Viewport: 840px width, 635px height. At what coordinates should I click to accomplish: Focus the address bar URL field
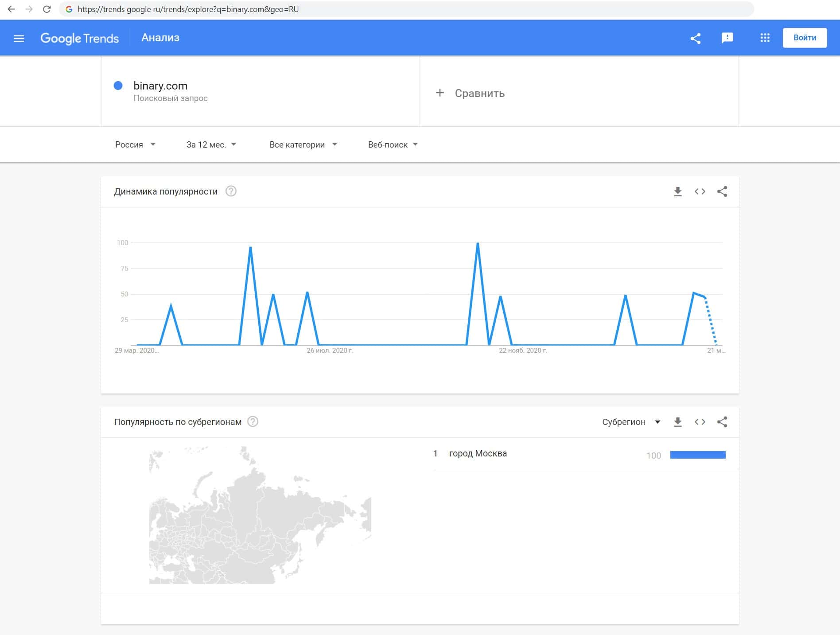tap(406, 9)
